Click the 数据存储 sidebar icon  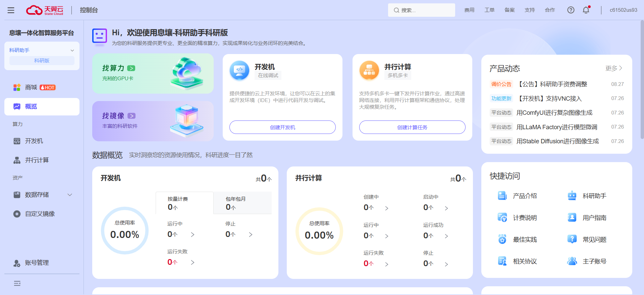click(17, 195)
